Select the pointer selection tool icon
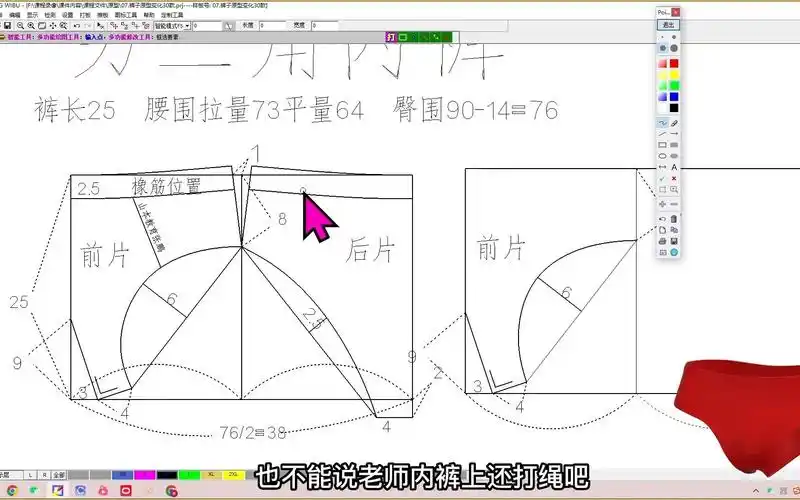Screen dimensions: 800x500 tap(100, 25)
